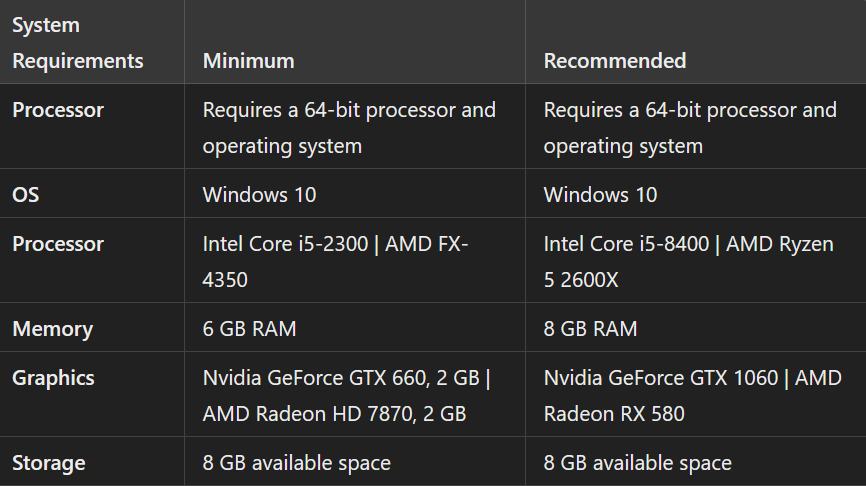Click minimum 8 GB available space cell

pos(296,463)
